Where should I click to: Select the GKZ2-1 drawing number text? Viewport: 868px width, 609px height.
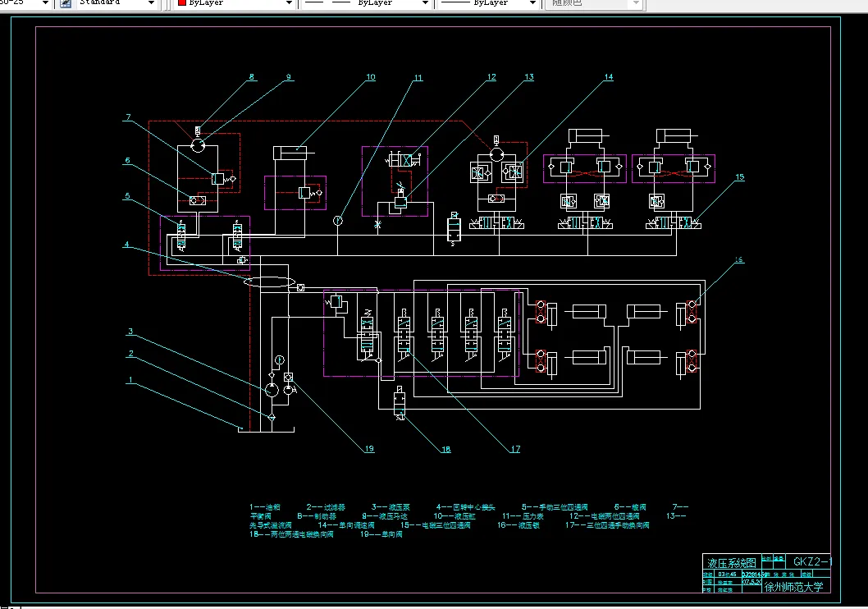(x=813, y=561)
